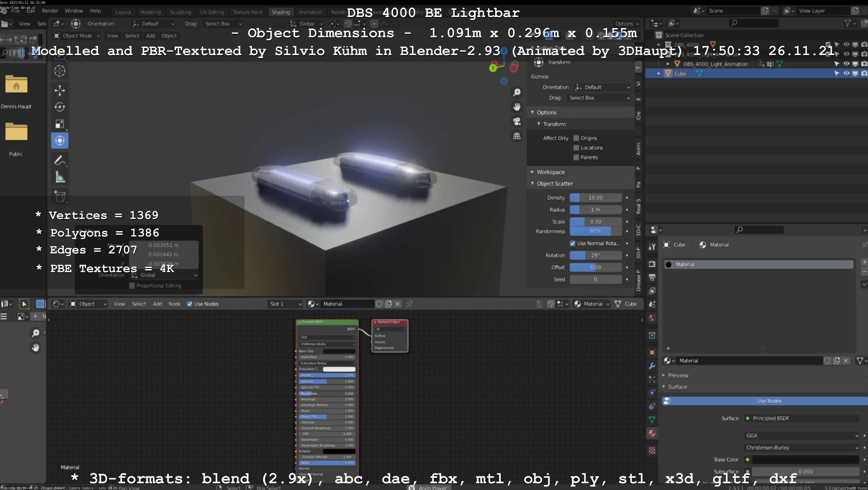Open the Material properties tab icon

click(x=652, y=433)
